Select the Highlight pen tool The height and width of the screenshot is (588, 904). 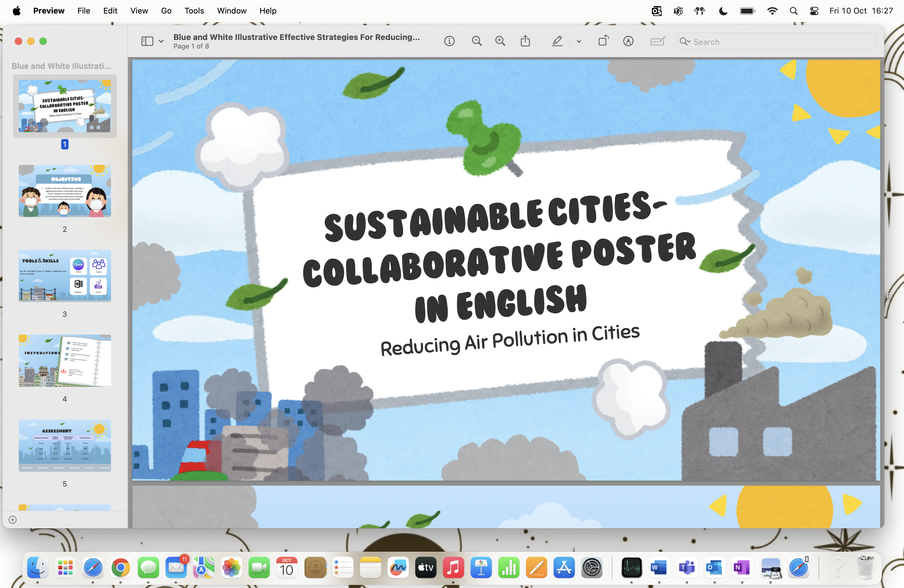557,41
